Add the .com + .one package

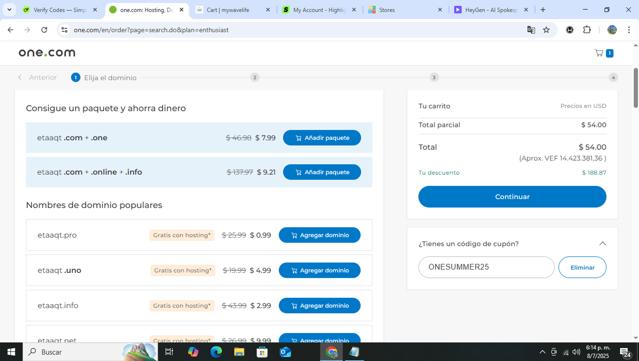pyautogui.click(x=322, y=138)
